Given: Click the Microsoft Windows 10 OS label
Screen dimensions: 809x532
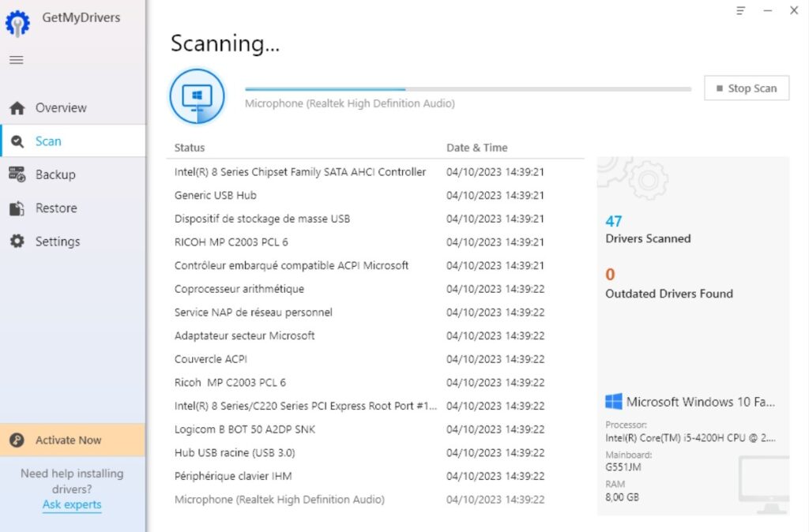Looking at the screenshot, I should (x=701, y=402).
